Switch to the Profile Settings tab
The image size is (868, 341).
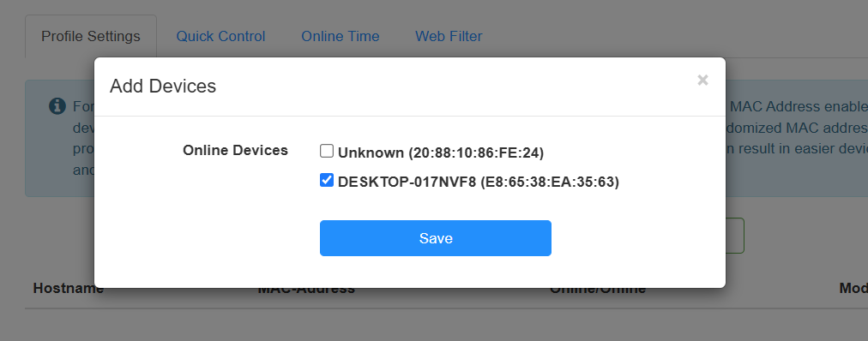[91, 37]
